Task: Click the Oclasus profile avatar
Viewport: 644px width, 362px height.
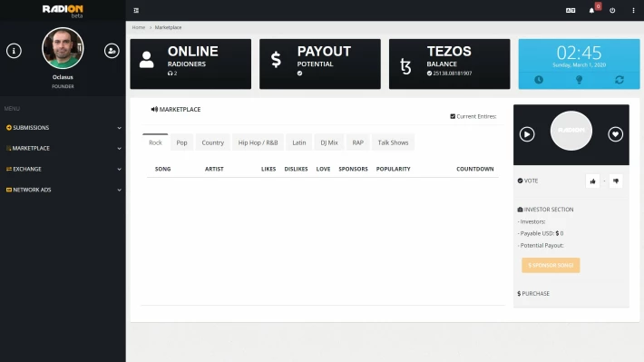Action: coord(63,48)
